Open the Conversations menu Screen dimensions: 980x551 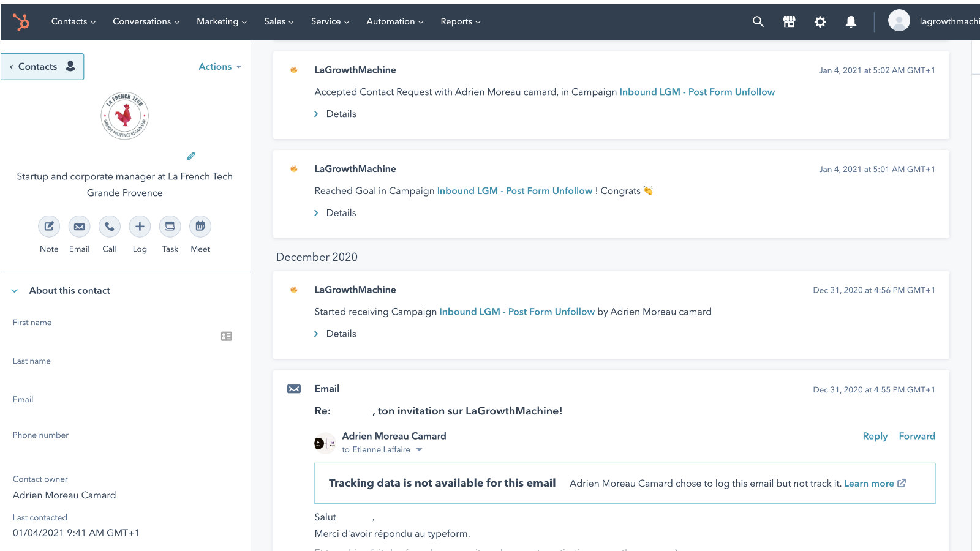pos(145,21)
